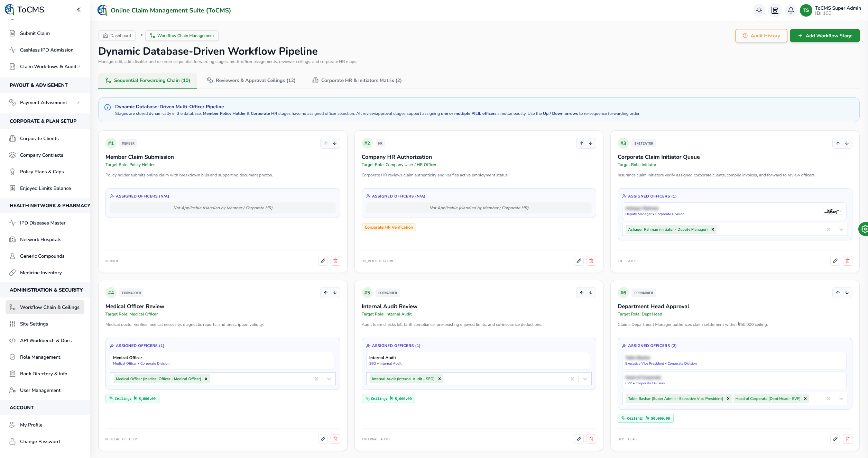
Task: Open Medical Officer Review officers dropdown
Action: (329, 379)
